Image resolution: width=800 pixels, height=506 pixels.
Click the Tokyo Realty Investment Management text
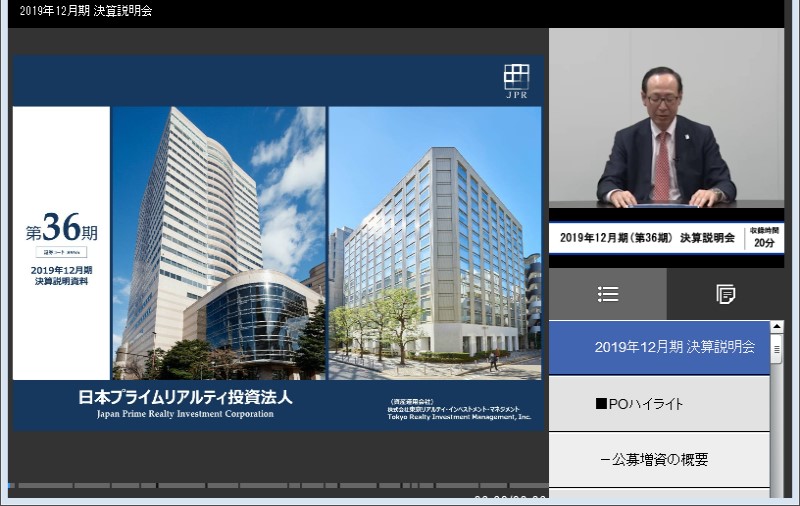[459, 417]
